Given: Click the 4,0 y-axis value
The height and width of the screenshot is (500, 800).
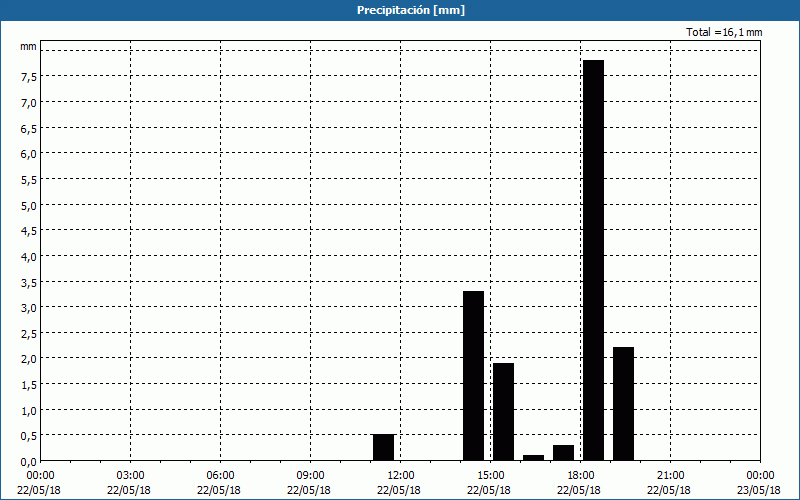Looking at the screenshot, I should point(29,256).
